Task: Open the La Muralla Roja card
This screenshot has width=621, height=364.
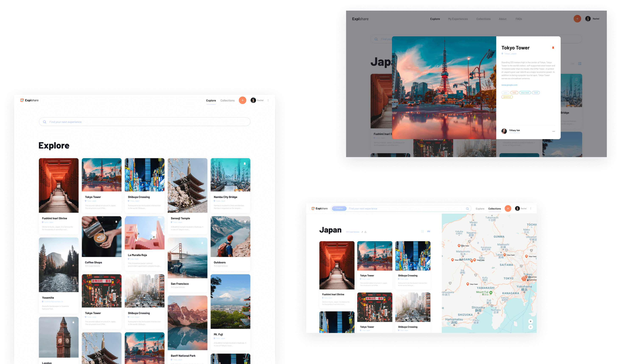Action: 144,243
